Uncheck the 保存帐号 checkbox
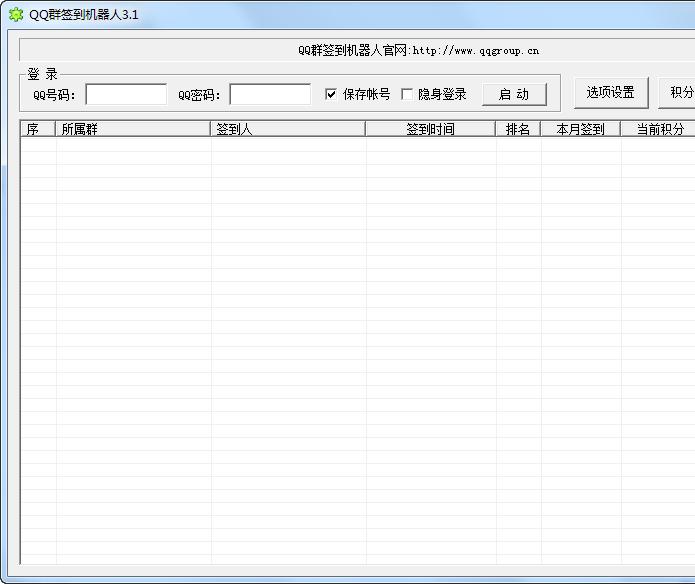Screen dimensions: 695x584 tap(331, 94)
